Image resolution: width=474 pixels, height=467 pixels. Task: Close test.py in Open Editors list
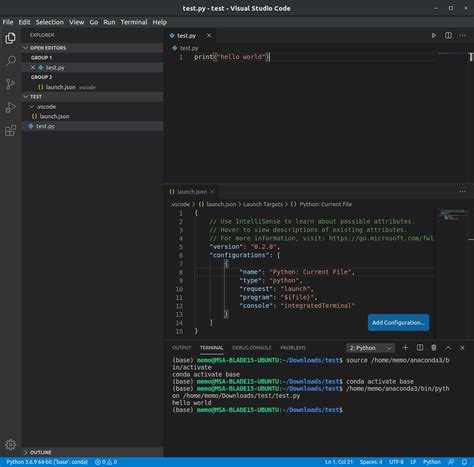[x=33, y=68]
